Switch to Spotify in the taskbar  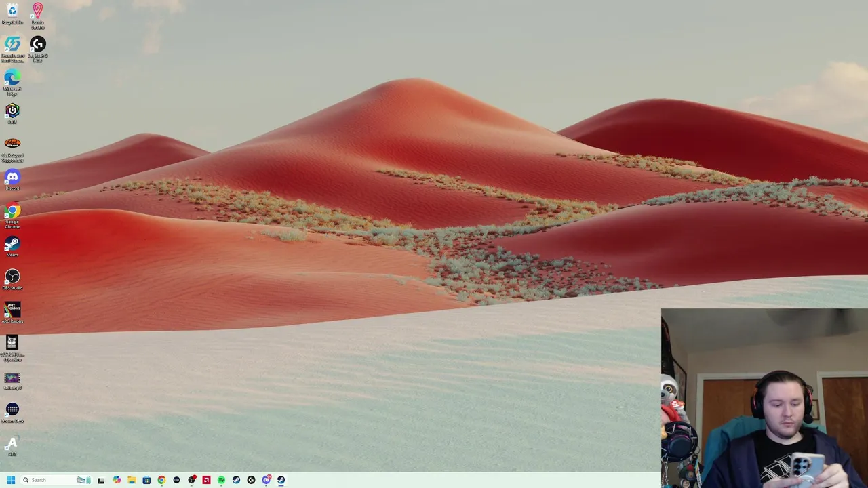tap(221, 480)
